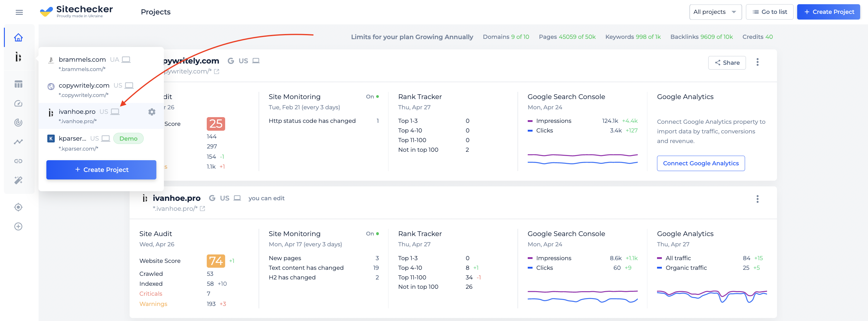Screen dimensions: 868x321
Task: Click Create Project in top header
Action: [x=829, y=12]
